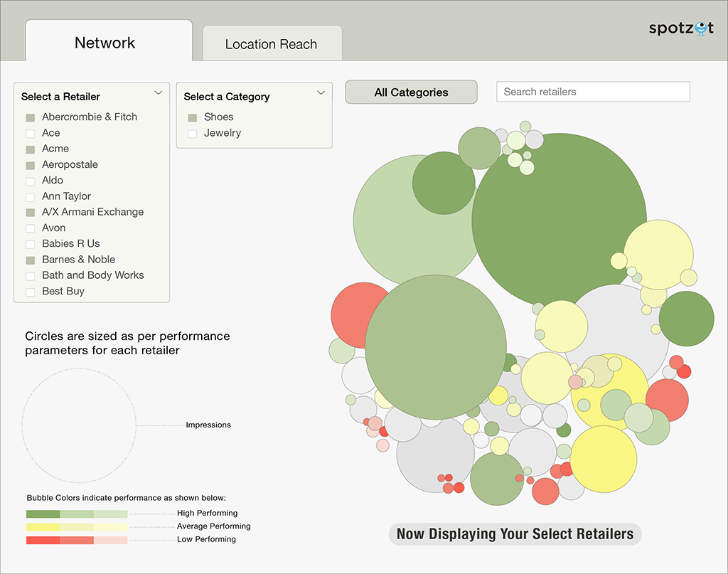Switch to the Location Reach tab
The image size is (728, 574).
(271, 44)
